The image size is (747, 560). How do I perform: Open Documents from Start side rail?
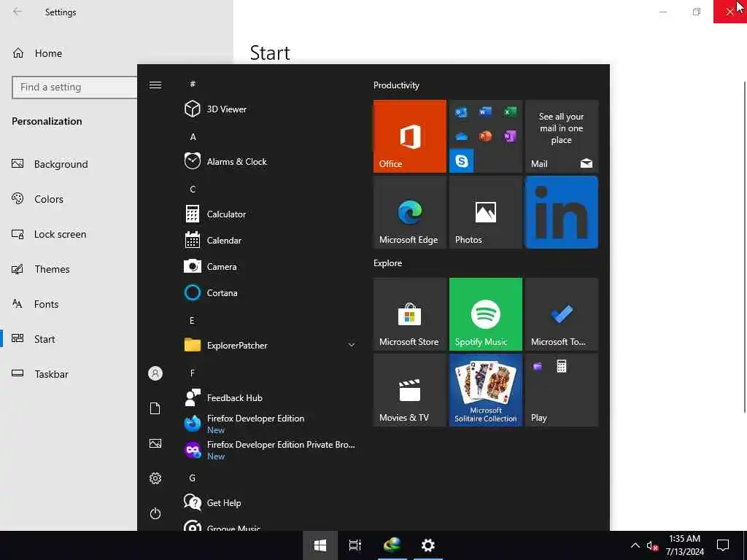(x=155, y=408)
